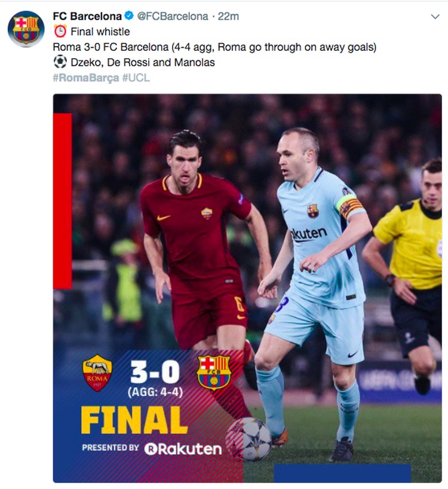Click the soccer ball emoji
Image resolution: width=448 pixels, height=489 pixels.
[60, 62]
